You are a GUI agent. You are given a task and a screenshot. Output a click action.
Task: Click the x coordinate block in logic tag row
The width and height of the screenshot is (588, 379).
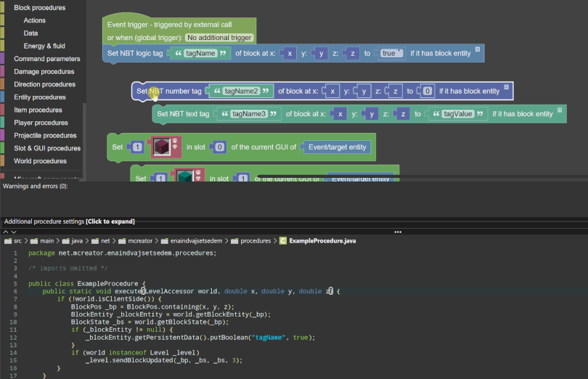(290, 53)
